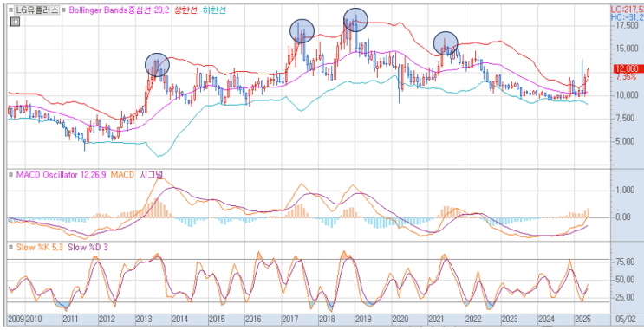Click the 2023 year label on time axis
The width and height of the screenshot is (644, 330).
(x=510, y=319)
